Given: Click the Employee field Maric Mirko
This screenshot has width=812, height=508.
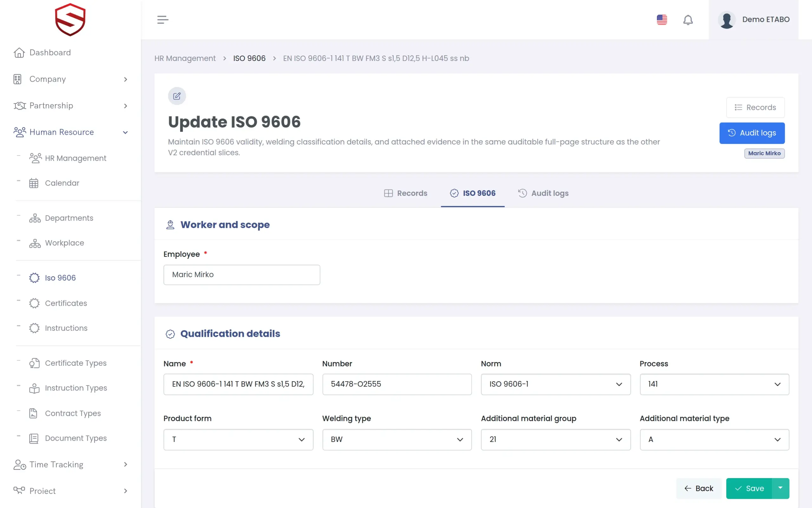Looking at the screenshot, I should click(242, 275).
